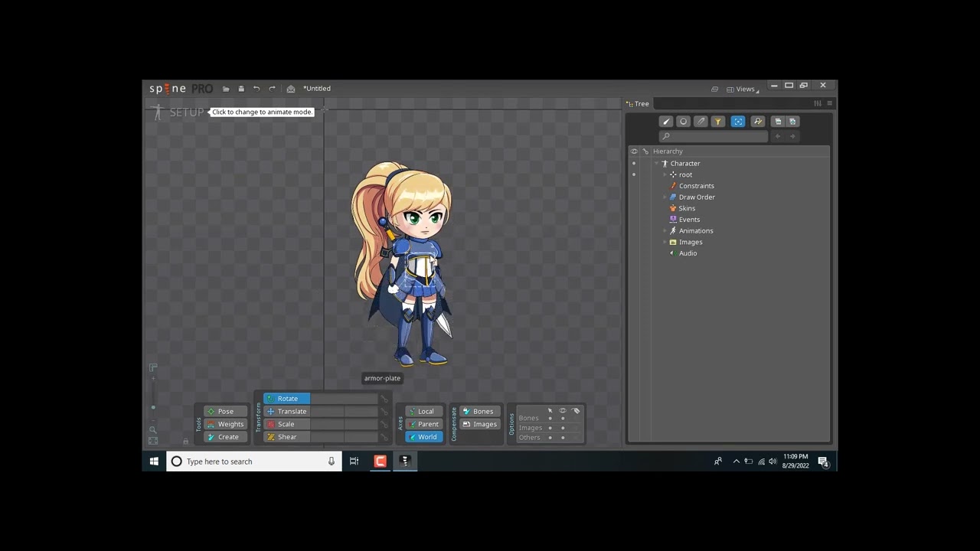
Task: Toggle the yellow funnel filter in Tree
Action: (x=717, y=122)
